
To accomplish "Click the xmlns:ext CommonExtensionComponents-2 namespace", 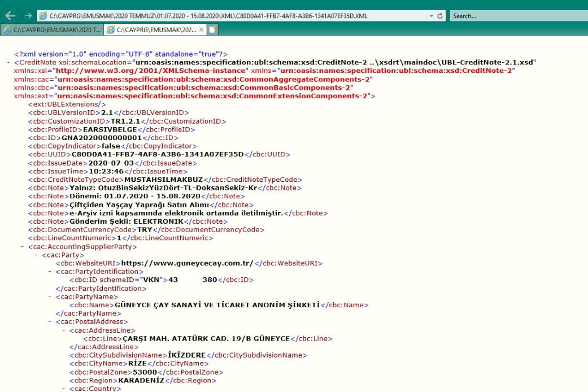I will (x=214, y=95).
